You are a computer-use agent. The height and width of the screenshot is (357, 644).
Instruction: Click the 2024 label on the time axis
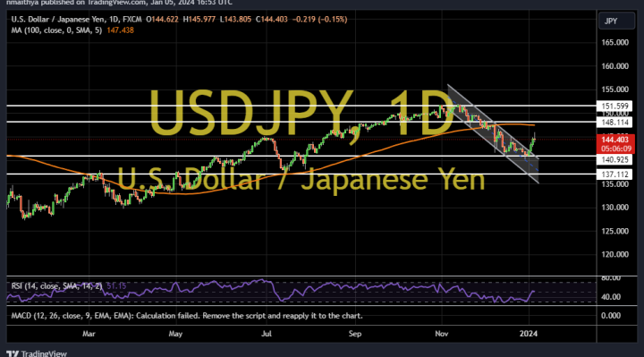[529, 333]
